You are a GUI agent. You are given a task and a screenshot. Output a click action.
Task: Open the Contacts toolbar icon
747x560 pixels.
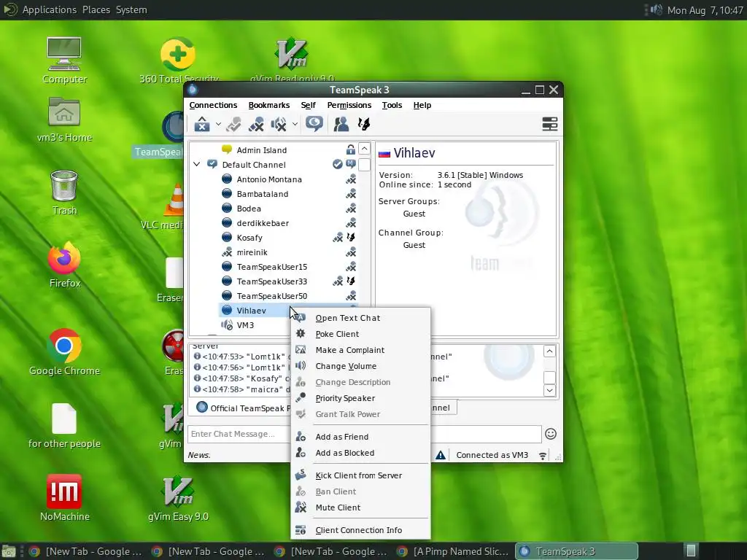coord(341,124)
